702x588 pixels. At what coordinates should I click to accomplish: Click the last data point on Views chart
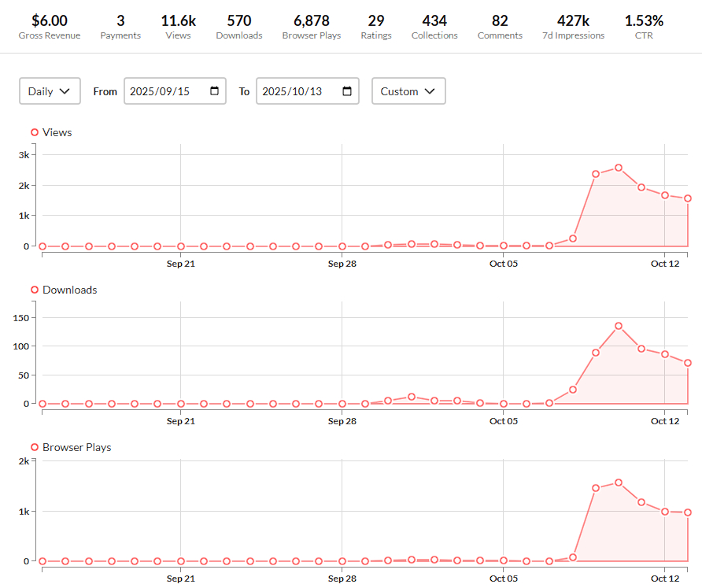pyautogui.click(x=688, y=198)
